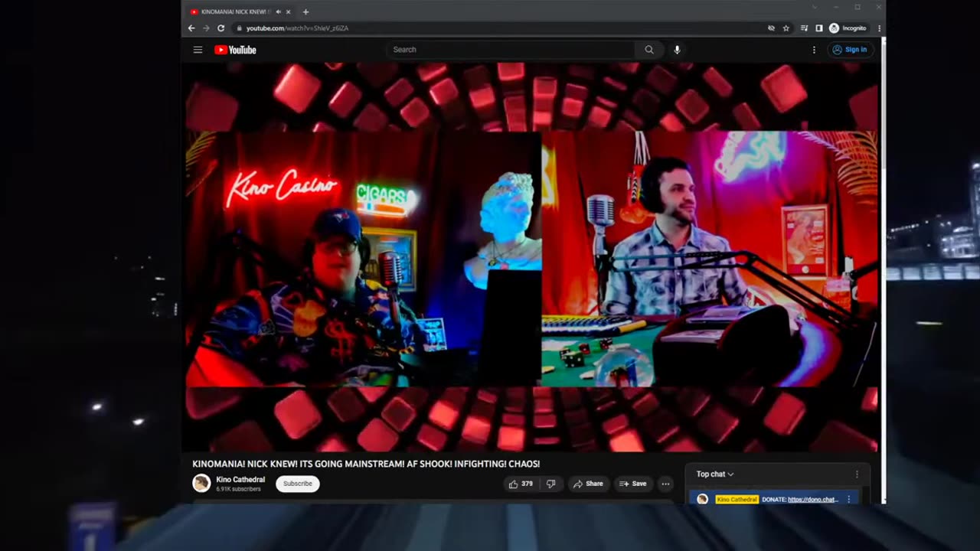
Task: Reload the page in the browser
Action: tap(220, 28)
